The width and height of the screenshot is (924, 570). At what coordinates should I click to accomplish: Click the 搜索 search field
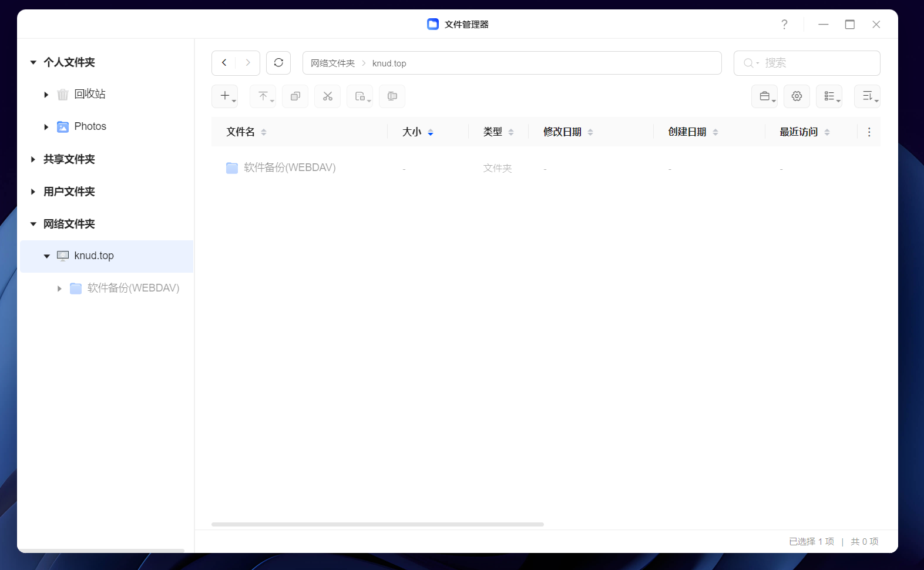[x=807, y=63]
